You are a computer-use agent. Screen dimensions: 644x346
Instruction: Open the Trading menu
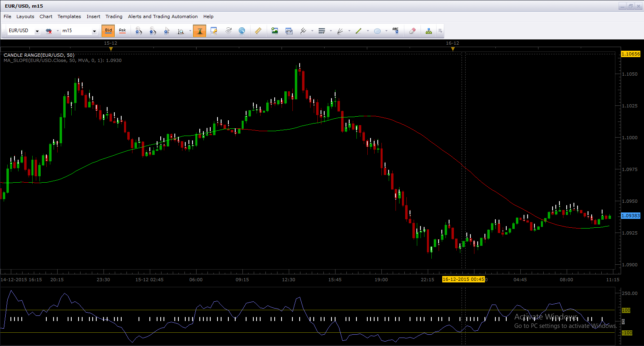(114, 16)
